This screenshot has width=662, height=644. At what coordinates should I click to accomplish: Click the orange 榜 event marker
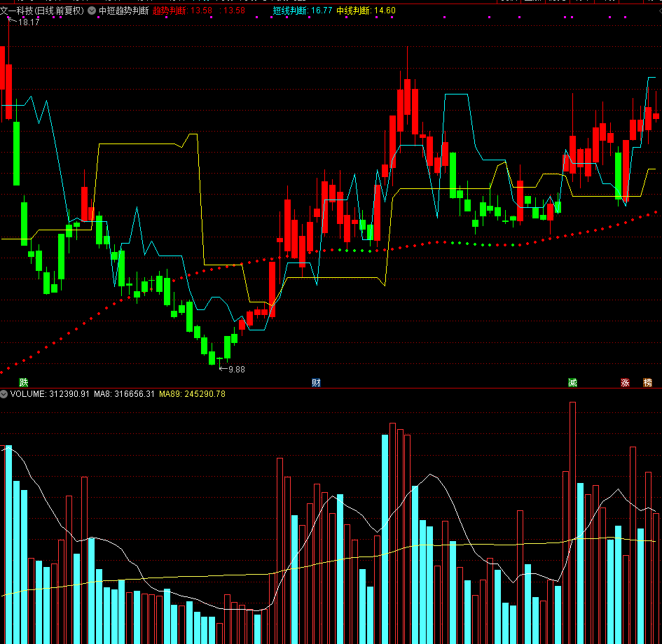[x=648, y=382]
